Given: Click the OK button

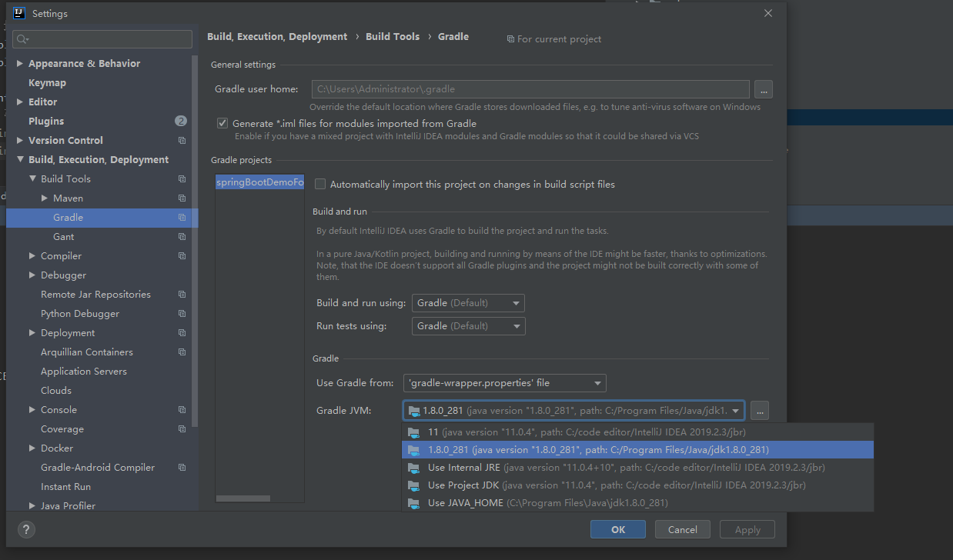Looking at the screenshot, I should pos(618,529).
